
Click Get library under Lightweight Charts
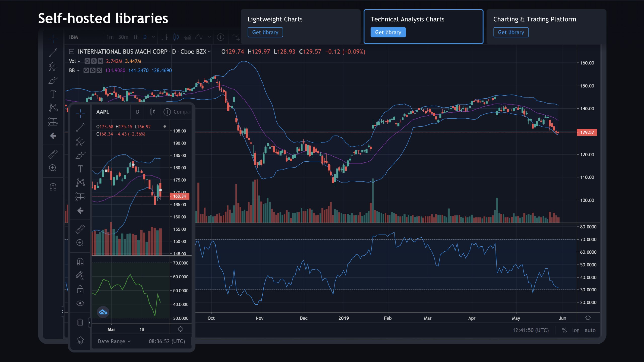pyautogui.click(x=265, y=32)
